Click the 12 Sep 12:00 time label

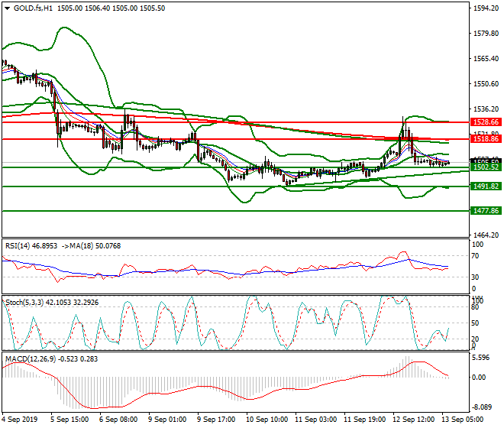[x=413, y=420]
